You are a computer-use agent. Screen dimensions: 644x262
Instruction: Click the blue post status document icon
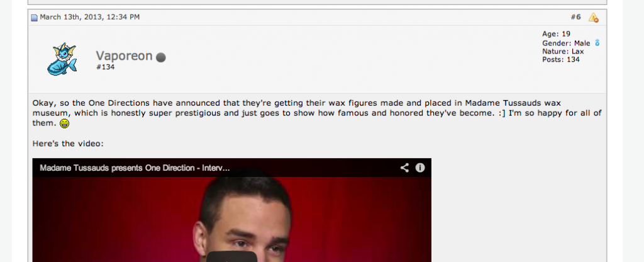(35, 18)
